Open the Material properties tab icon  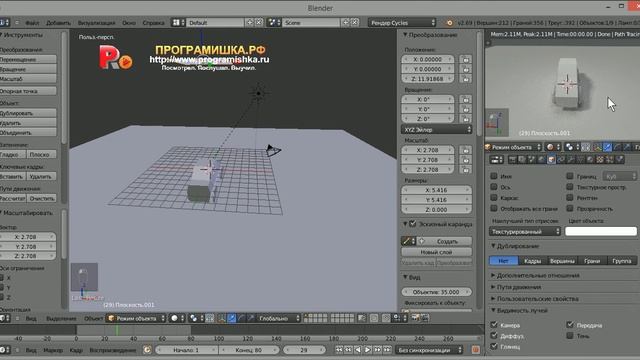tap(590, 159)
